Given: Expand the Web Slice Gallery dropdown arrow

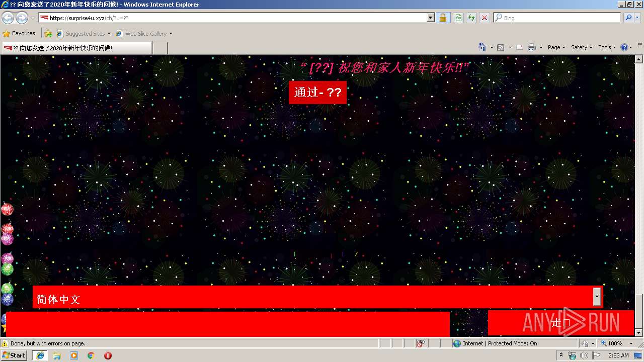Looking at the screenshot, I should click(171, 34).
